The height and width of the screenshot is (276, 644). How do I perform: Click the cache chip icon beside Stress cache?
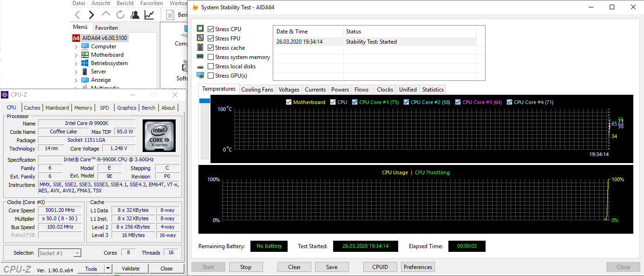click(200, 47)
